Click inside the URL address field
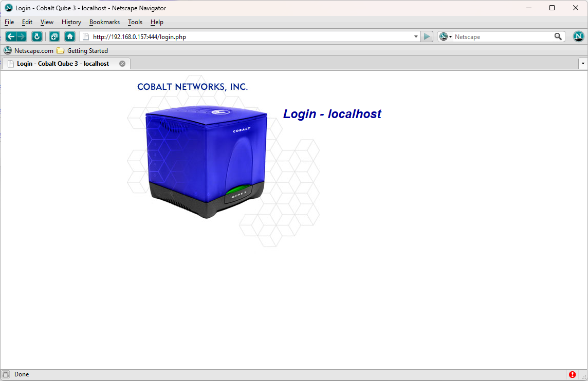 coord(231,36)
